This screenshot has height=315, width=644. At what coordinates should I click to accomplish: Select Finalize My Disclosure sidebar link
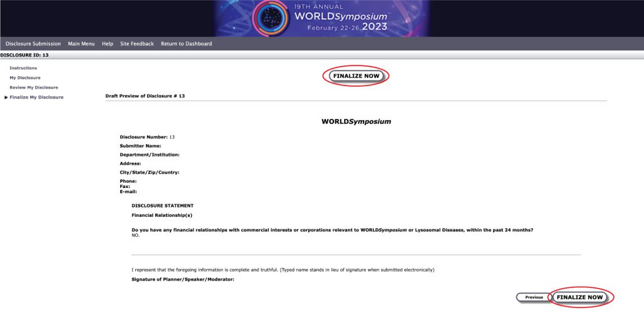click(36, 97)
